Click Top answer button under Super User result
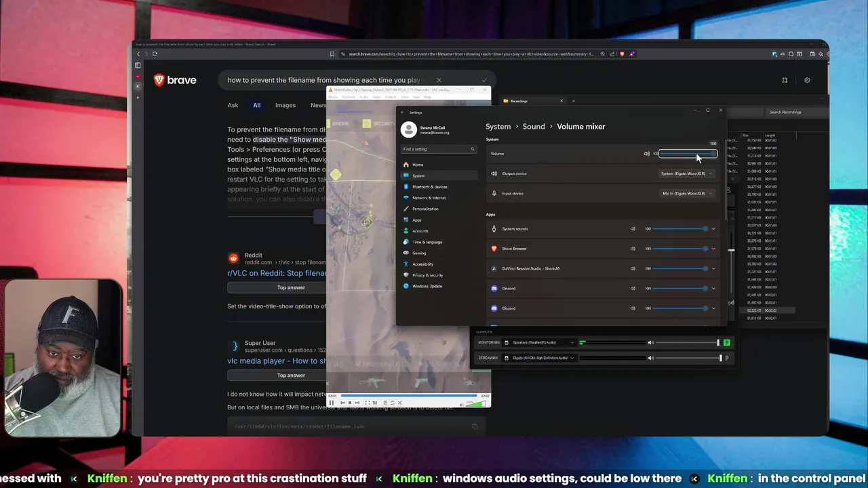Viewport: 868px width, 488px height. 291,375
